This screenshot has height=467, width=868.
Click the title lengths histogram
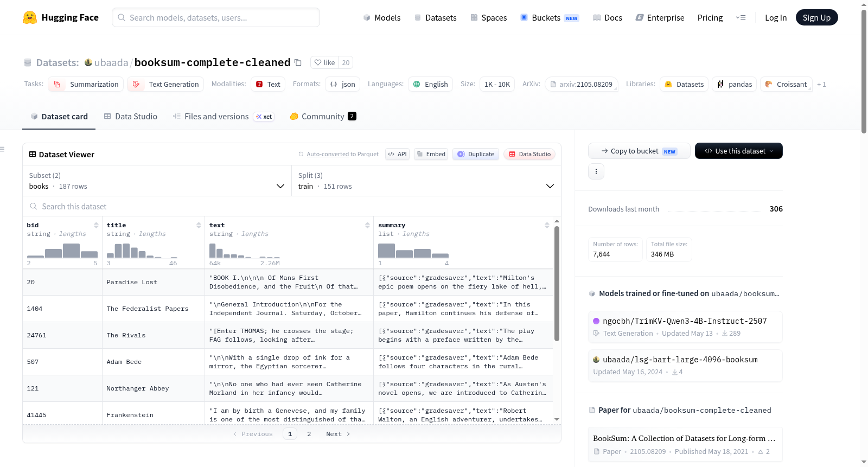[142, 250]
